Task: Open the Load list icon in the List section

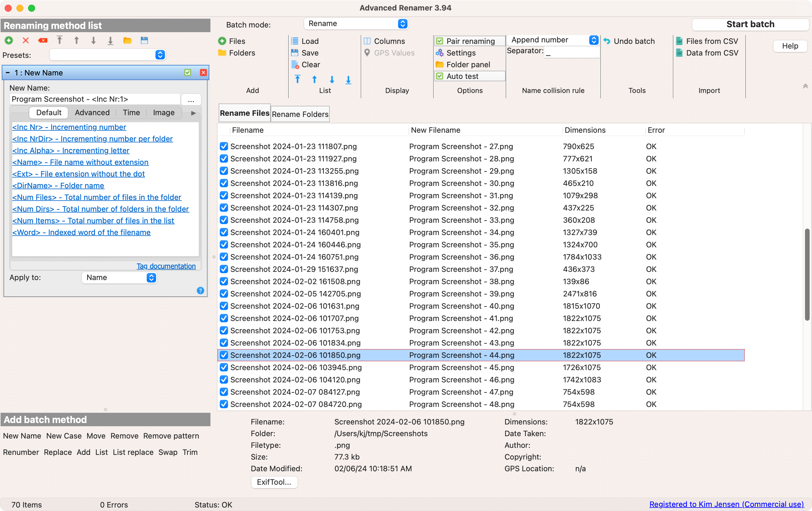Action: [x=295, y=41]
